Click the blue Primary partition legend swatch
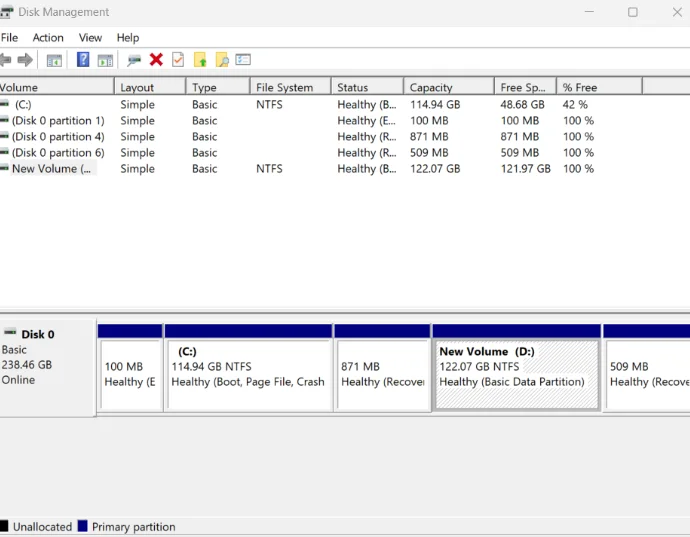Viewport: 690px width, 537px height. (82, 526)
